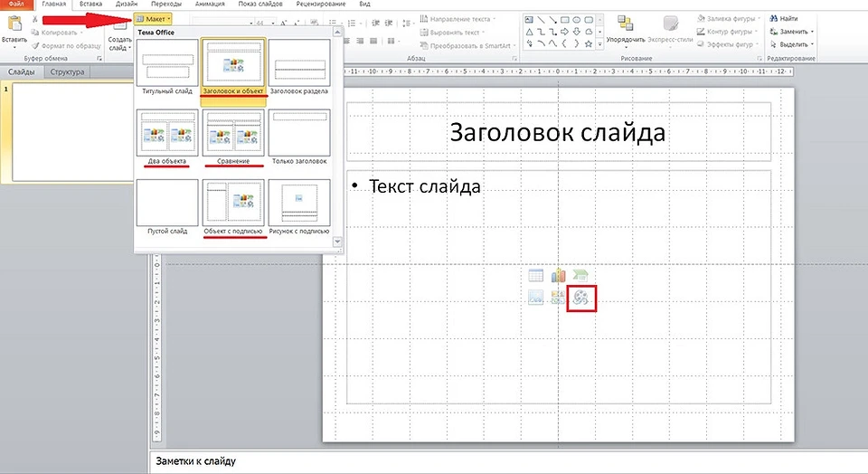The width and height of the screenshot is (868, 474).
Task: Select the 5-point Star shape
Action: [589, 43]
